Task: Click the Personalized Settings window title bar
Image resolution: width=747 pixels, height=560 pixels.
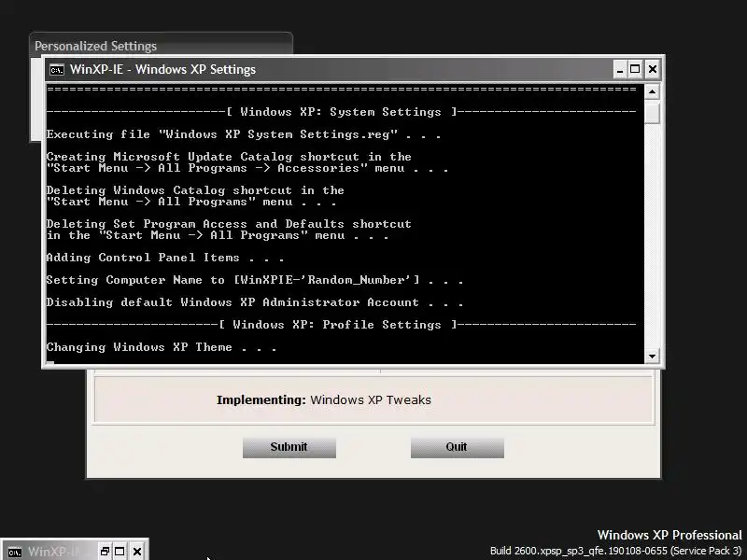Action: pyautogui.click(x=161, y=46)
